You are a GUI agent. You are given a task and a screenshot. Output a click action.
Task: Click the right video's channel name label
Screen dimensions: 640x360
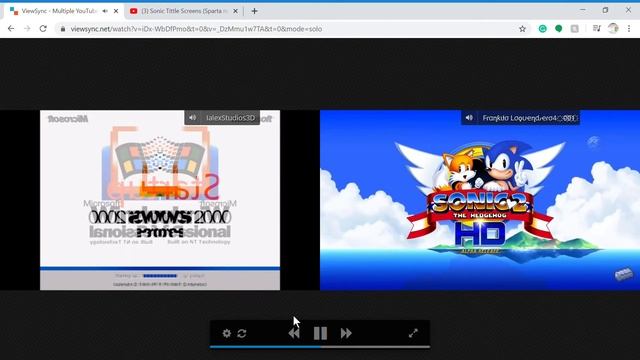point(529,118)
